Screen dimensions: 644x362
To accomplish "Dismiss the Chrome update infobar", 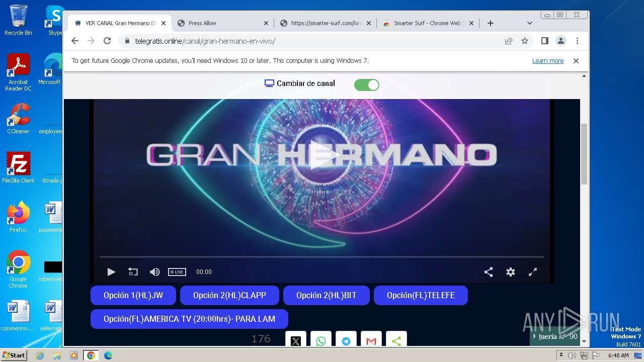I will [576, 61].
